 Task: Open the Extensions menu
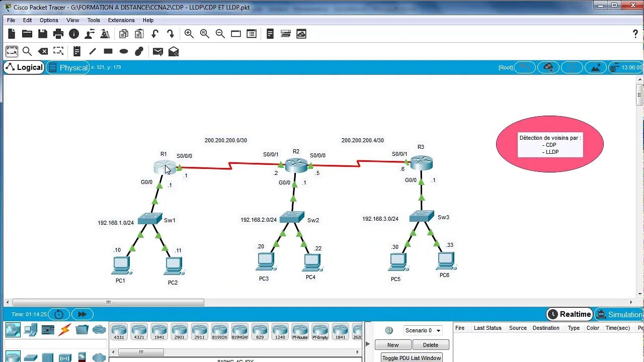(x=121, y=20)
